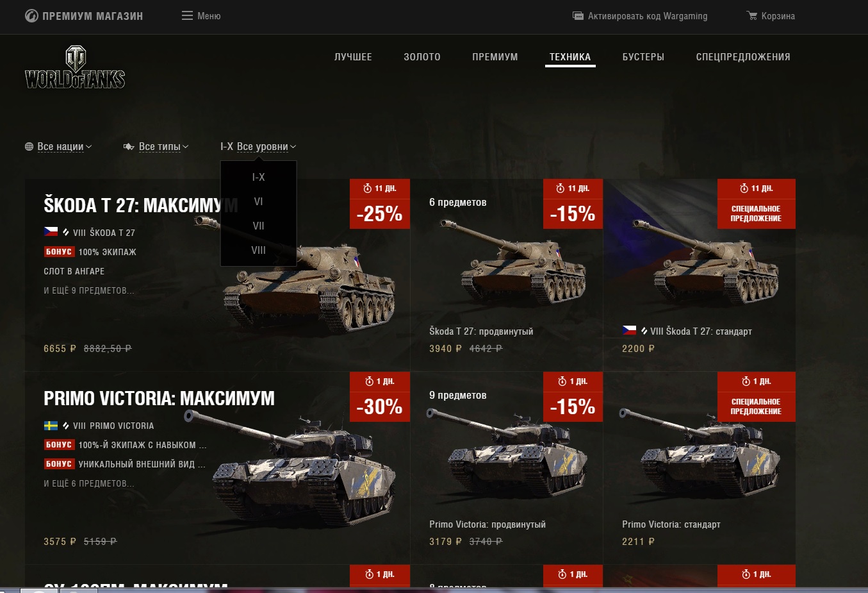The width and height of the screenshot is (868, 593).
Task: Open the СПЕЦПРЕДЛОЖЕНИЯ tab
Action: (x=743, y=57)
